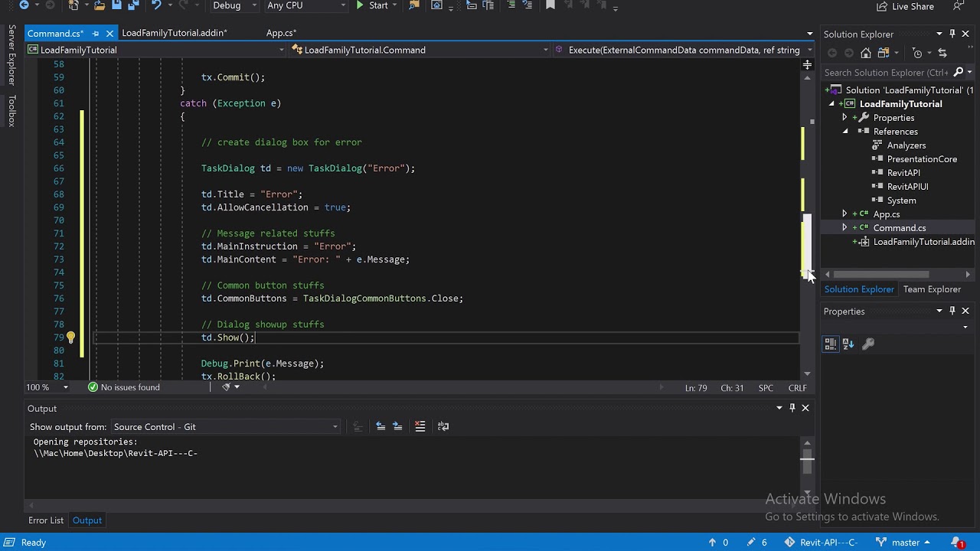Click the Alphabetical sort icon in Properties
Screen dimensions: 980x551
pos(848,344)
